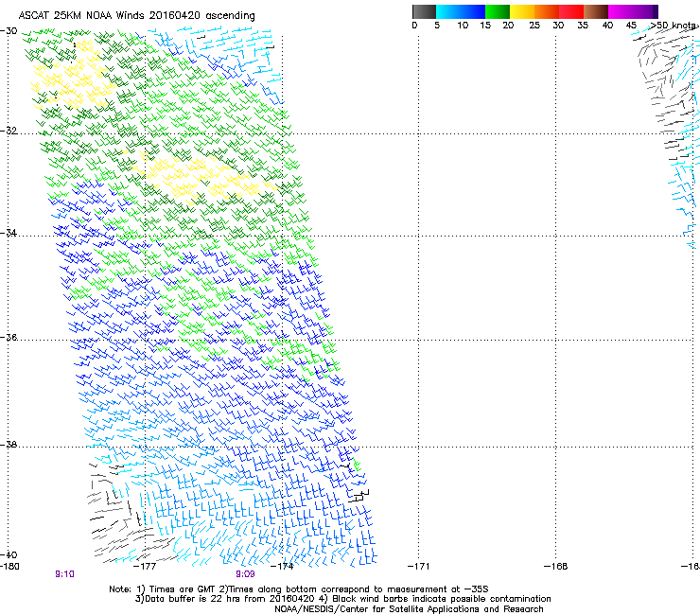Select the magenta-purple 40-50 knots legend swatch
The height and width of the screenshot is (615, 700).
click(633, 11)
